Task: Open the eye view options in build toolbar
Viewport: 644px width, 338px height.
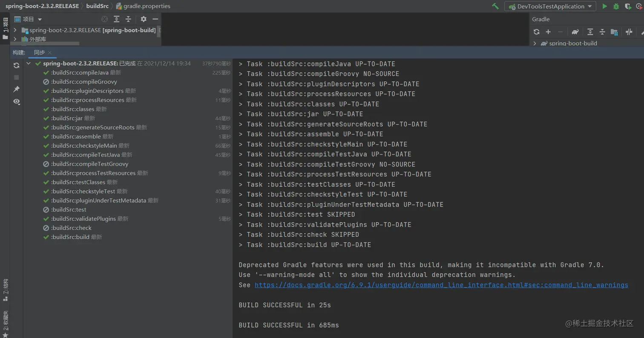Action: 16,101
